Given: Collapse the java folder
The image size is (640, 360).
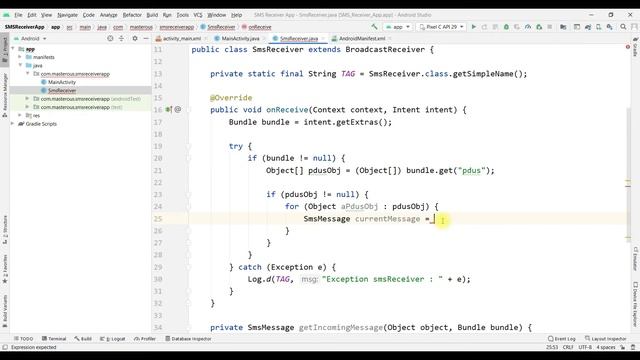Looking at the screenshot, I should (20, 65).
